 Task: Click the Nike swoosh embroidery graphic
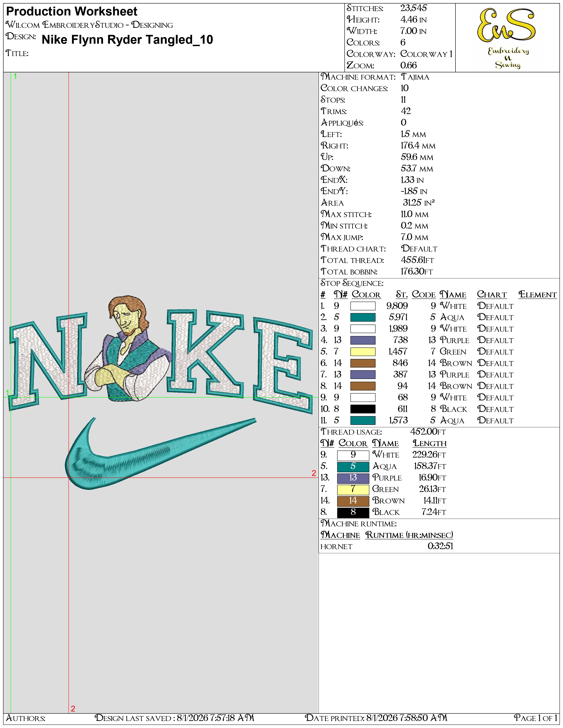coord(160,453)
